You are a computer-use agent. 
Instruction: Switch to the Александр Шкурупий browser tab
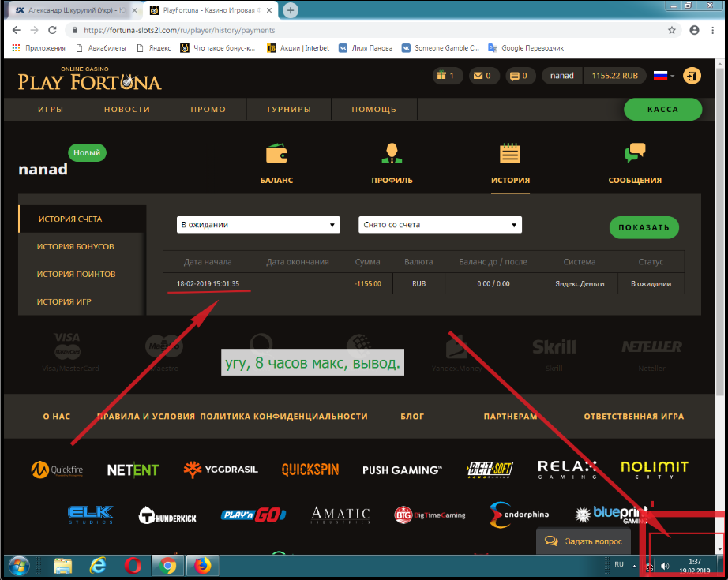(73, 10)
